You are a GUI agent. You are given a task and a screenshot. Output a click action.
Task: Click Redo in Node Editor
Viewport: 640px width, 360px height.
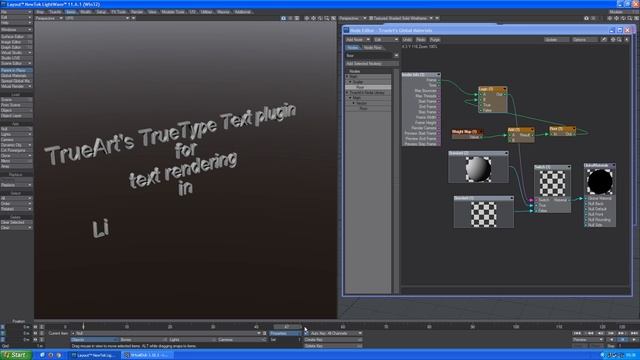(x=421, y=40)
